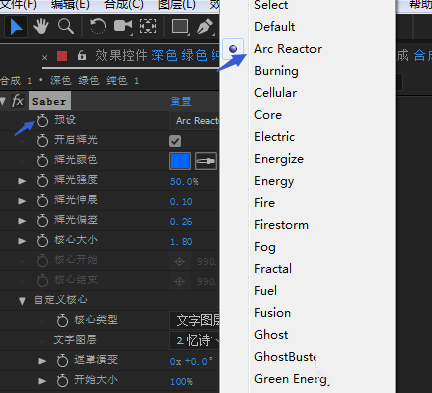This screenshot has width=432, height=393.
Task: Click the 0.10 辉光伸展 value
Action: coord(181,202)
